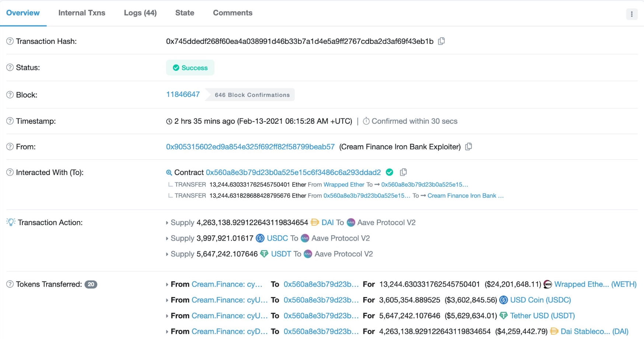
Task: Click the USDC token icon in Transaction Action
Action: 260,238
